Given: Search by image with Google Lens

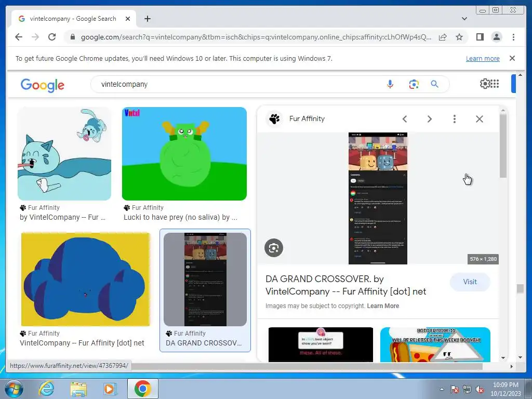Looking at the screenshot, I should (x=414, y=84).
